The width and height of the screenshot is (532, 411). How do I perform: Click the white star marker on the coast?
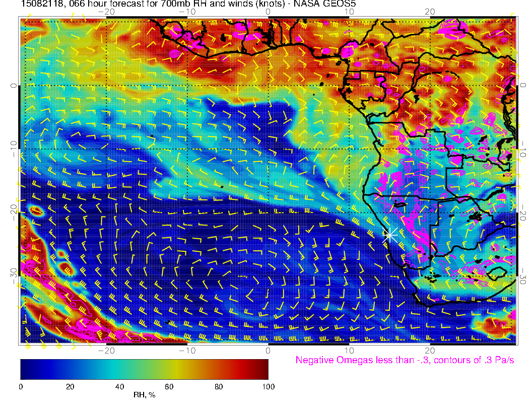coord(390,234)
